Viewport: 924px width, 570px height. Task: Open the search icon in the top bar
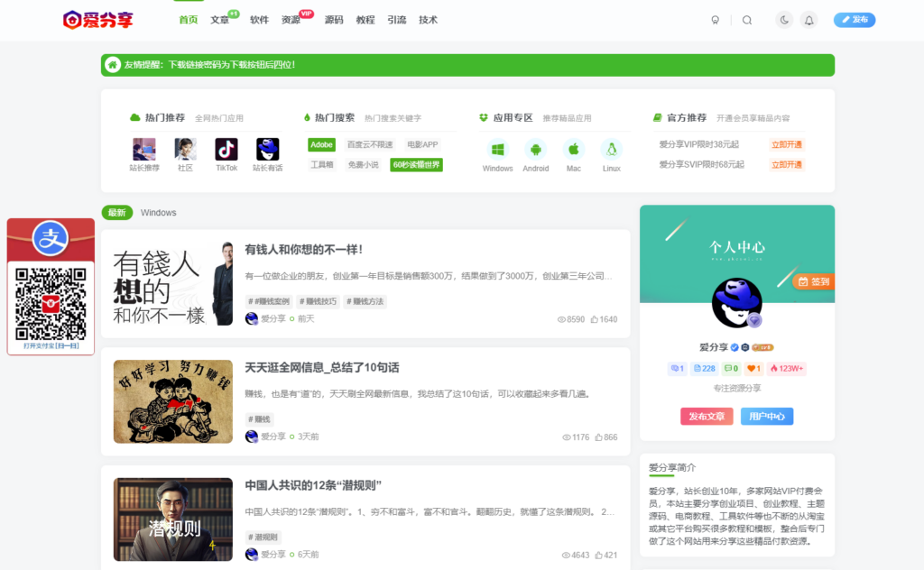(747, 19)
